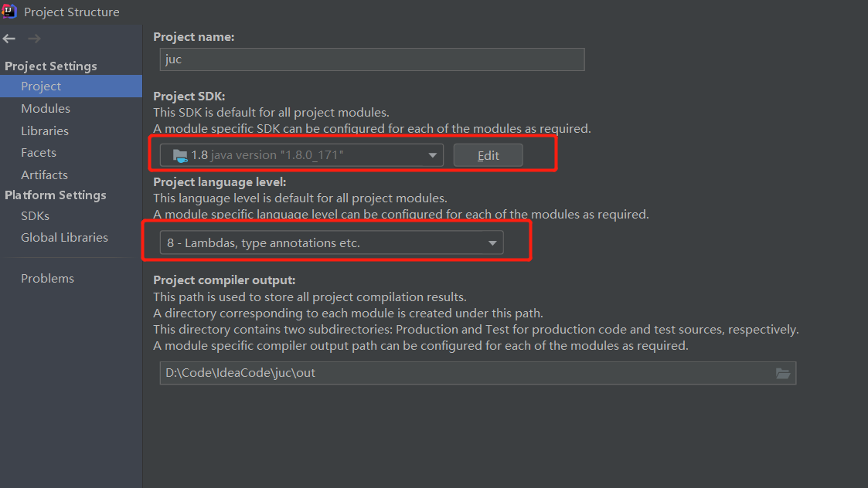
Task: Click the browse folder icon for compiler output
Action: (783, 373)
